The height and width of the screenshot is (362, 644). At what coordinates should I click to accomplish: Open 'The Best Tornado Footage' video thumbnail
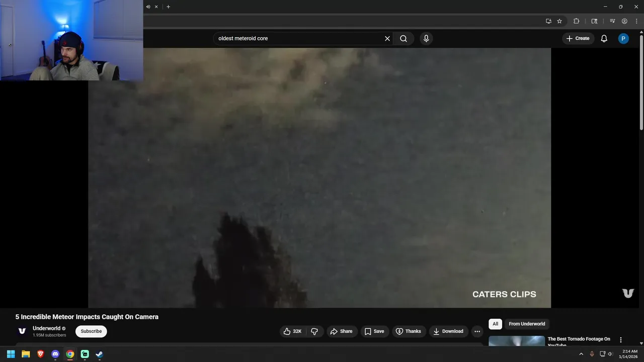[x=517, y=341]
